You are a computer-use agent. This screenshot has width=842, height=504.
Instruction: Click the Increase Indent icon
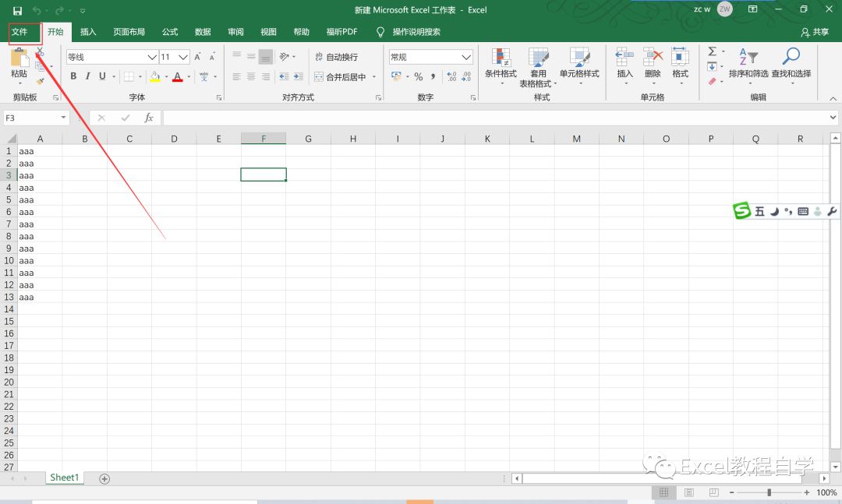click(x=299, y=77)
